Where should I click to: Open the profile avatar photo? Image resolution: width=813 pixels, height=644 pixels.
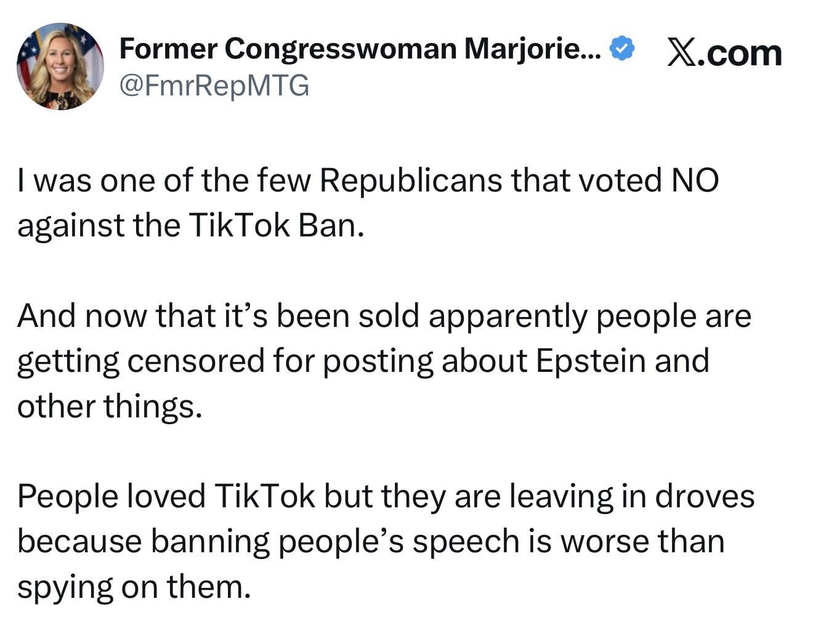60,66
